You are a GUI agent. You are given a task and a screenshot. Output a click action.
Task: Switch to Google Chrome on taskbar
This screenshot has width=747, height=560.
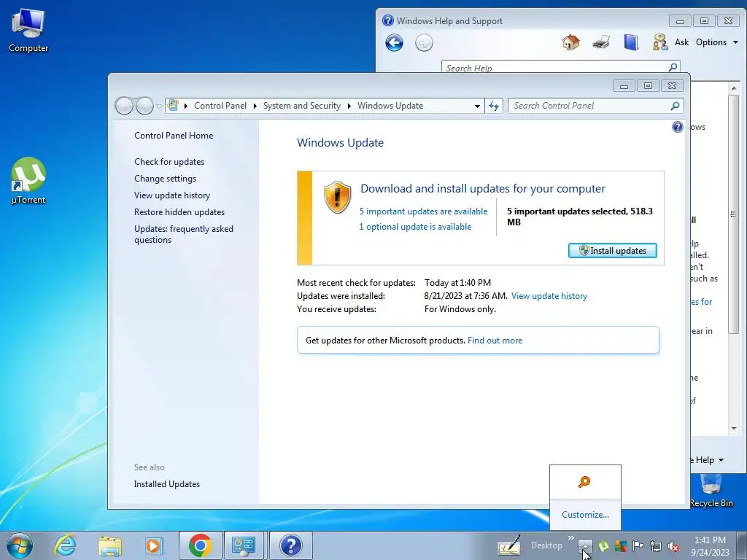click(x=200, y=545)
